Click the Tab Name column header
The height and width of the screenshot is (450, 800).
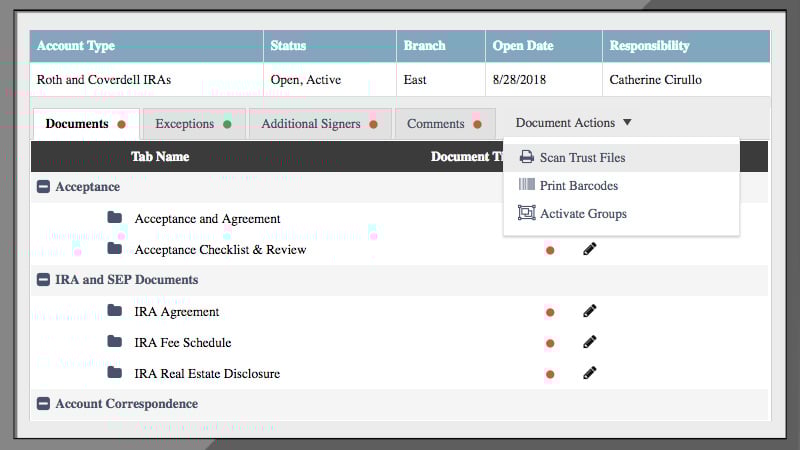click(160, 156)
